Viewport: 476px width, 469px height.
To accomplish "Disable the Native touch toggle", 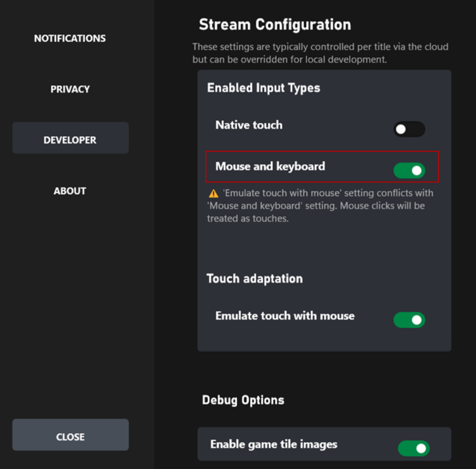I will 409,129.
